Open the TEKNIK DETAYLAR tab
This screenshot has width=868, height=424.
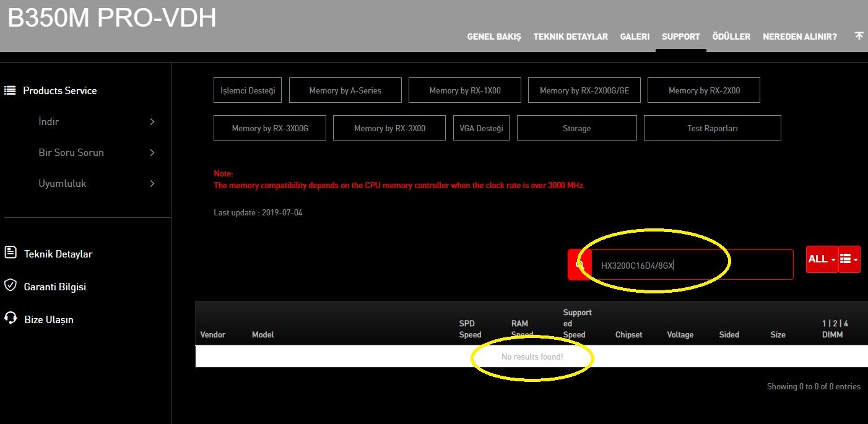pyautogui.click(x=571, y=37)
